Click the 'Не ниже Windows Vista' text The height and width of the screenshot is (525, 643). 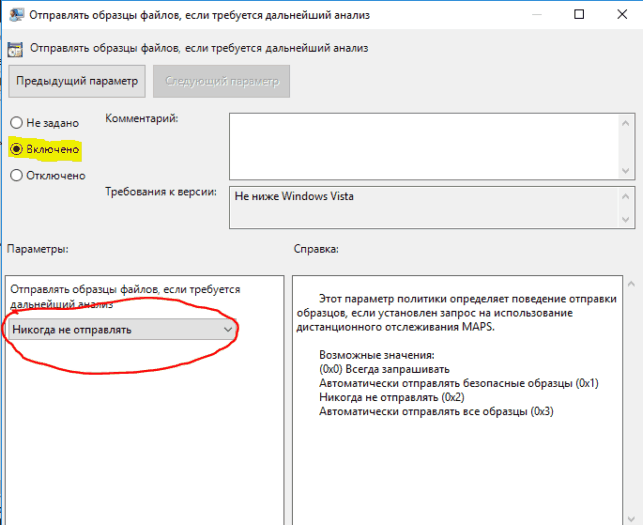pyautogui.click(x=294, y=196)
